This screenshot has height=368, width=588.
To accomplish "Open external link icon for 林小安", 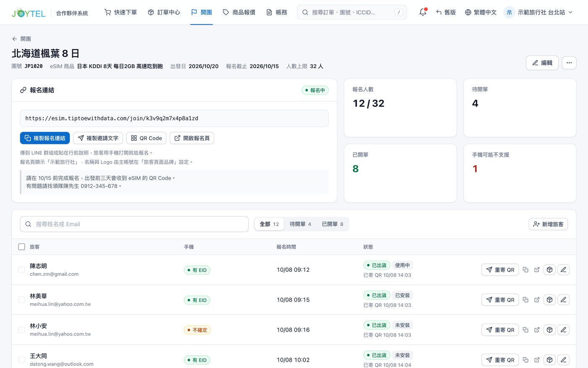I will [537, 330].
